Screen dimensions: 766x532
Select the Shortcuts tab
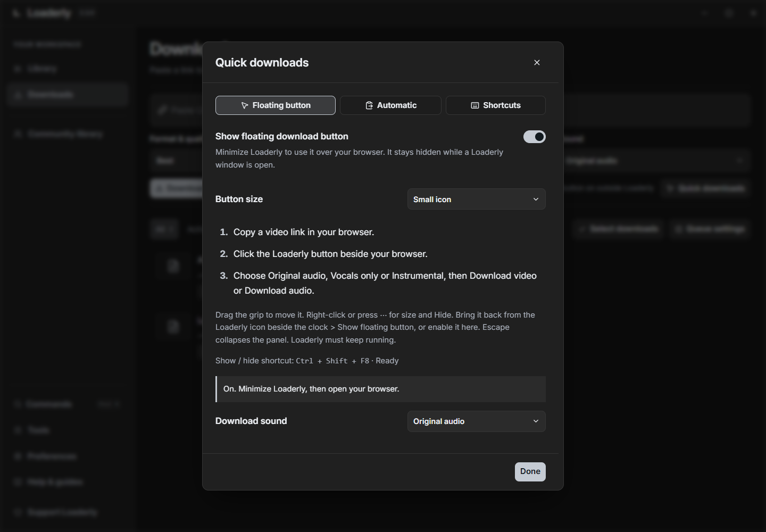(x=496, y=105)
